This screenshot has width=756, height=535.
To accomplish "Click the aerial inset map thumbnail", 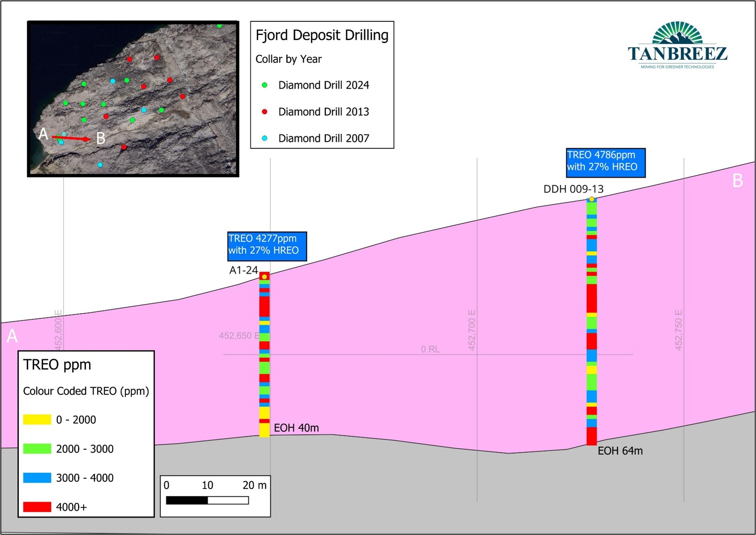I will point(133,99).
